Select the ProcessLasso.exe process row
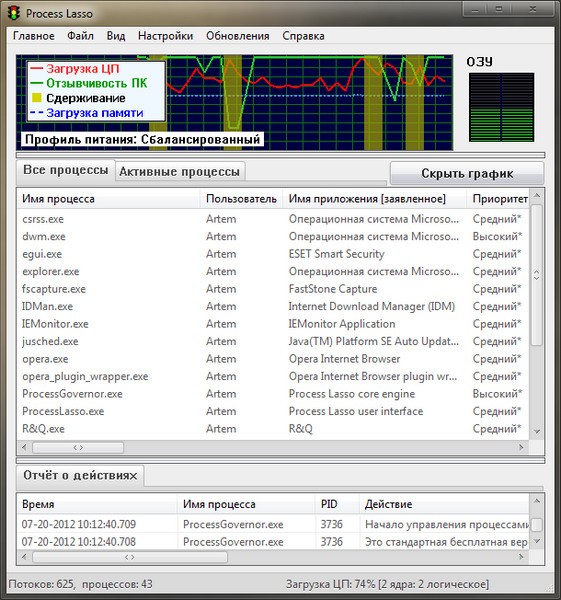This screenshot has height=600, width=561. (x=273, y=411)
